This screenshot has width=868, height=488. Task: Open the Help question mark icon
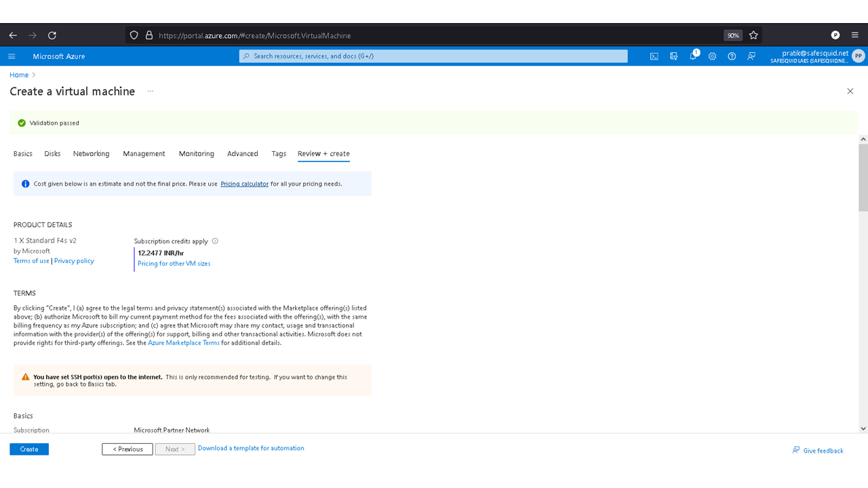pos(732,56)
